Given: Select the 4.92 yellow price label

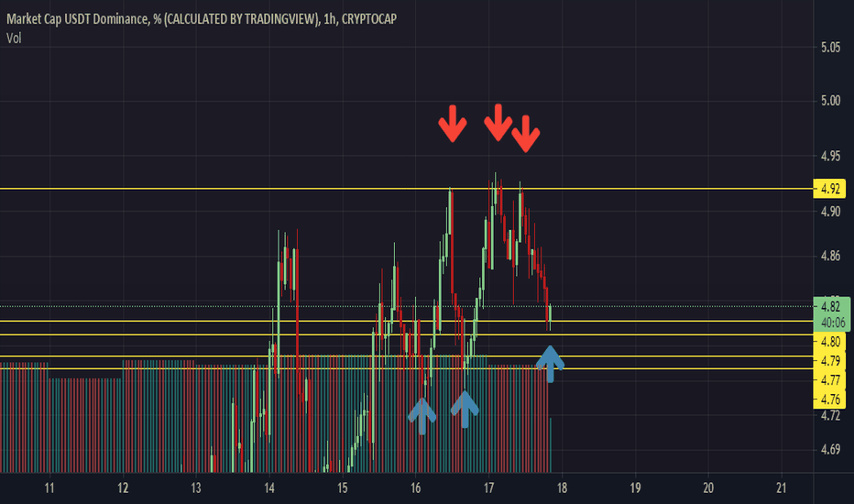Looking at the screenshot, I should coord(829,189).
